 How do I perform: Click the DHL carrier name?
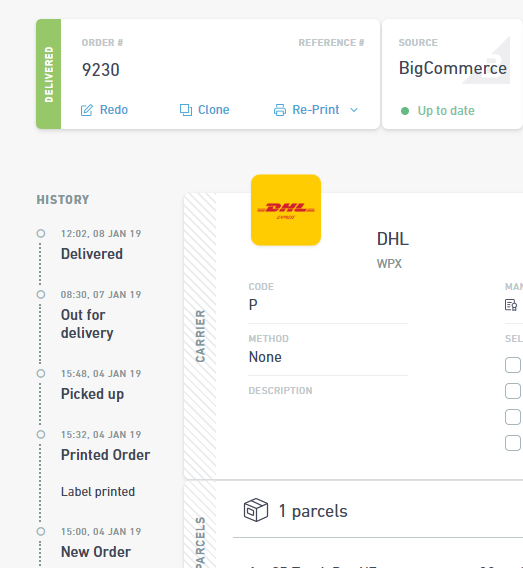[393, 239]
